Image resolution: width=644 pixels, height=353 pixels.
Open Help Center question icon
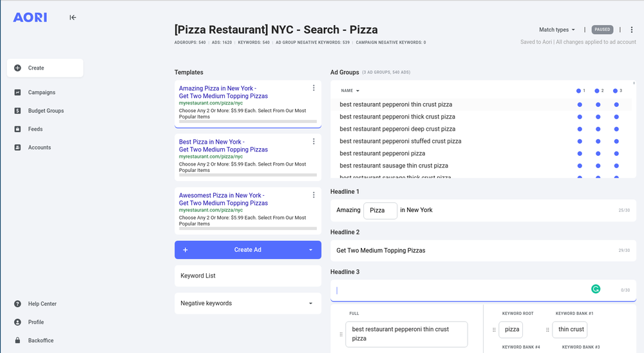(17, 303)
